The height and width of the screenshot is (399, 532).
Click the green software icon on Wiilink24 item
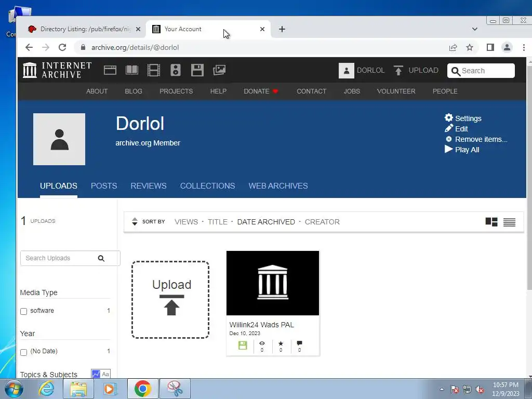pyautogui.click(x=243, y=345)
